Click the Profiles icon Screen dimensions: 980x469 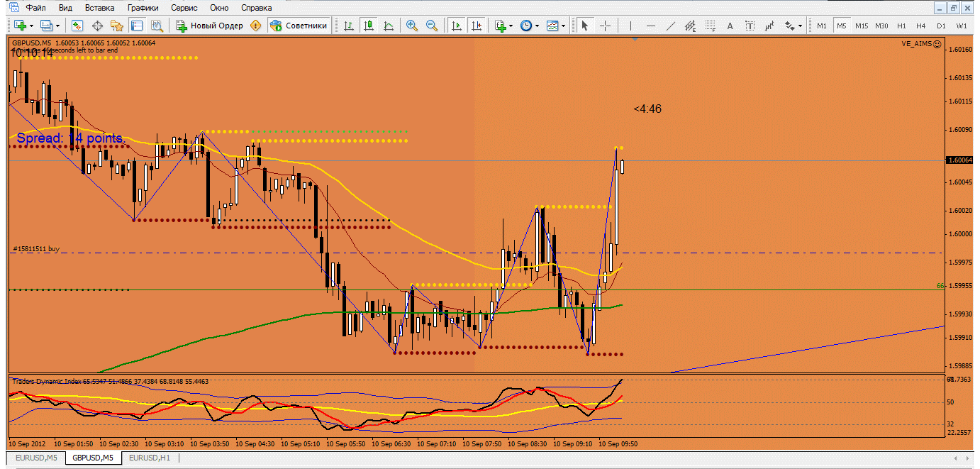47,26
